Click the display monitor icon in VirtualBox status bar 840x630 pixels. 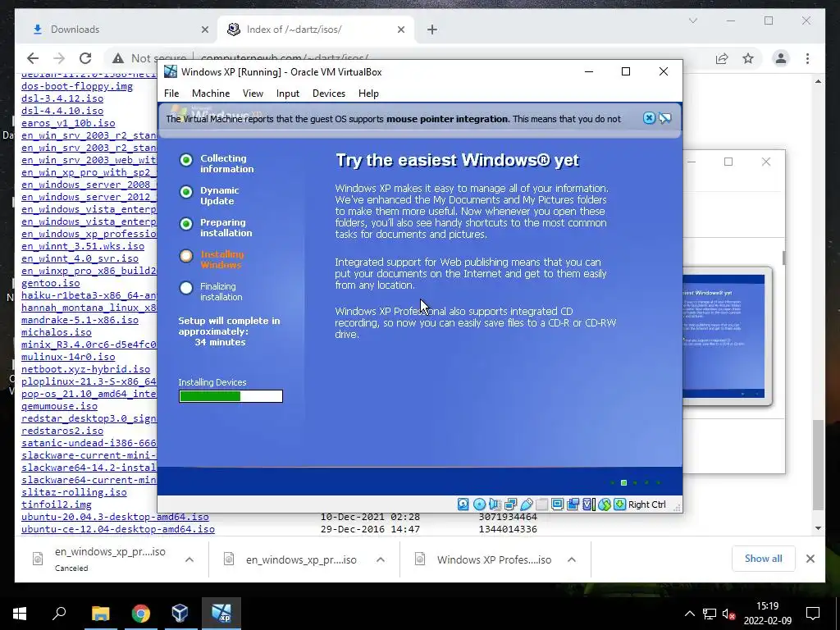point(557,504)
